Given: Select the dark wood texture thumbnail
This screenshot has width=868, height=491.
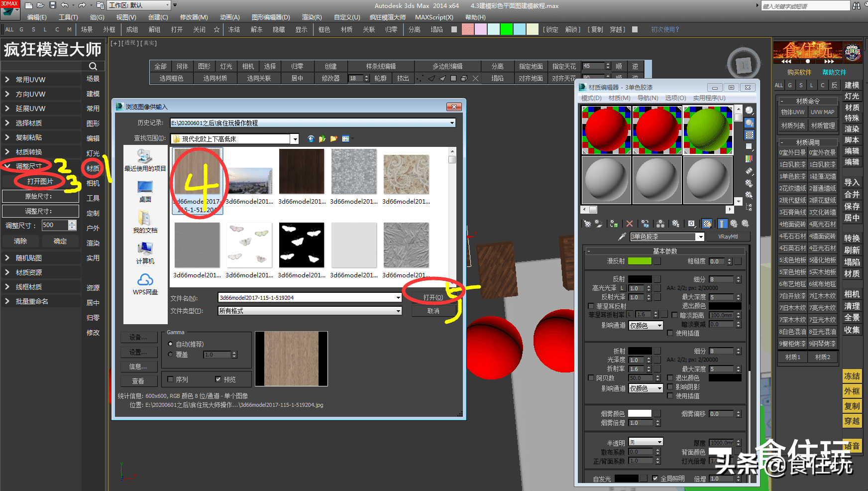Looking at the screenshot, I should (x=302, y=171).
